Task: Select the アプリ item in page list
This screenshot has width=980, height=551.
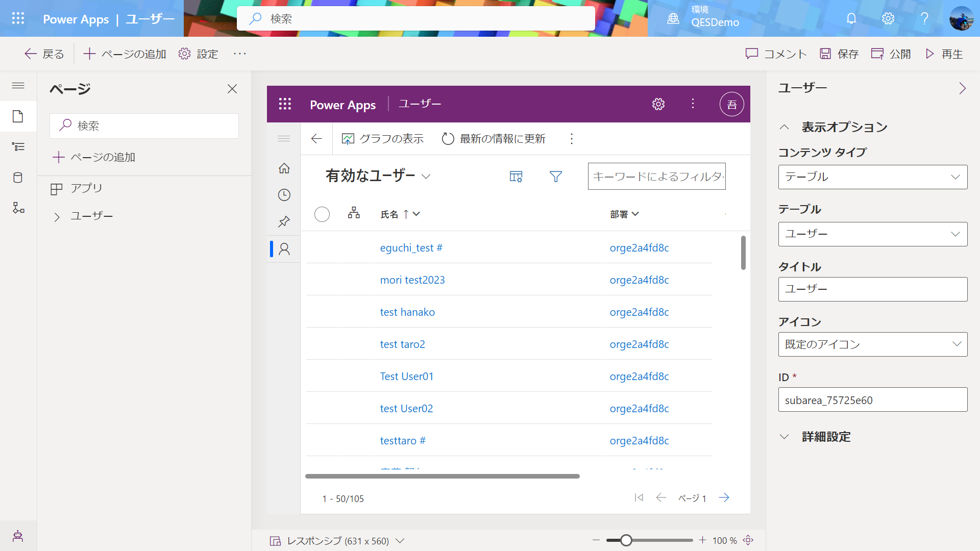Action: point(77,188)
